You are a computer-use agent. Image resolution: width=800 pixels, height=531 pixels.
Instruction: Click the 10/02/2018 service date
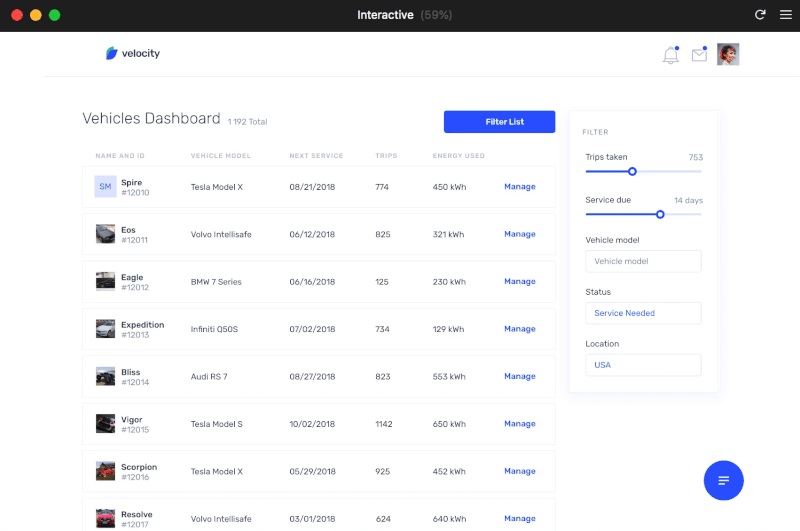click(x=312, y=424)
